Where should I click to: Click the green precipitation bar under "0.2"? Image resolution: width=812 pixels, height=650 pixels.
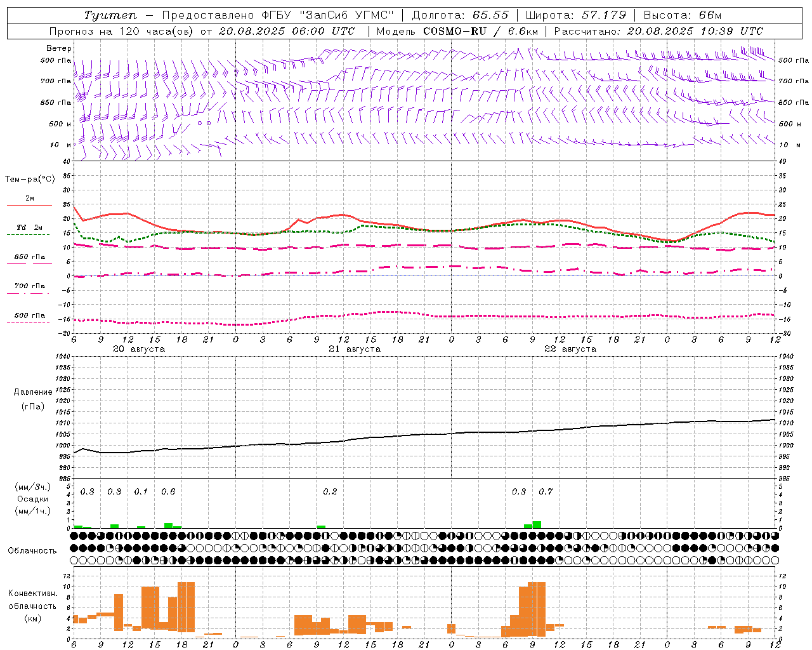click(321, 527)
